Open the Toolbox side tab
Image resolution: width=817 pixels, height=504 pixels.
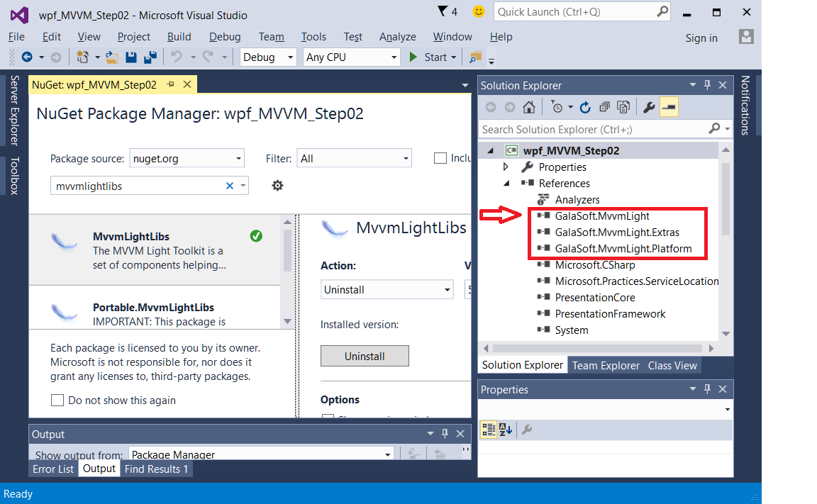tap(15, 176)
